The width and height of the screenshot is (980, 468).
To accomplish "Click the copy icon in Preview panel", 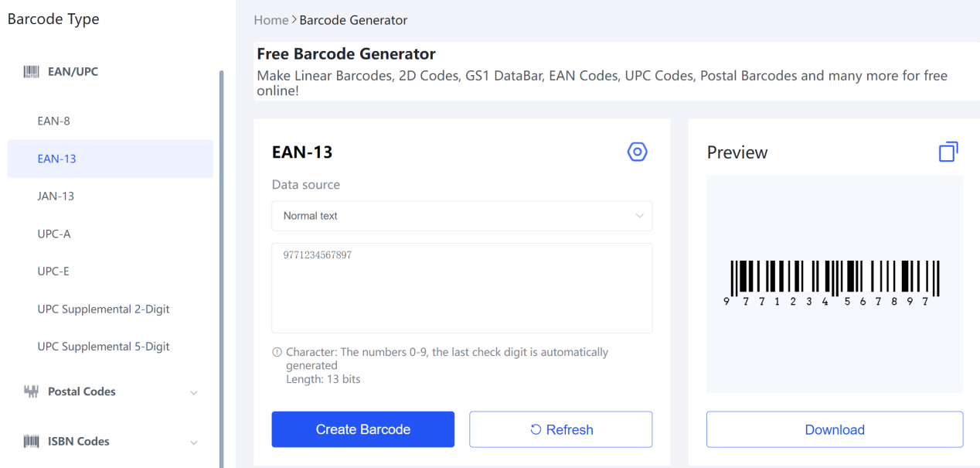I will [x=948, y=152].
